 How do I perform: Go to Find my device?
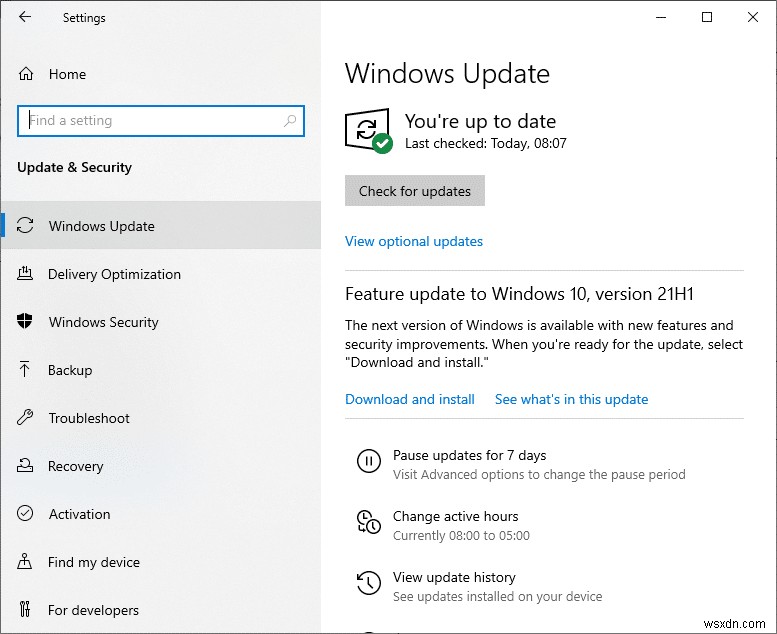click(x=94, y=562)
